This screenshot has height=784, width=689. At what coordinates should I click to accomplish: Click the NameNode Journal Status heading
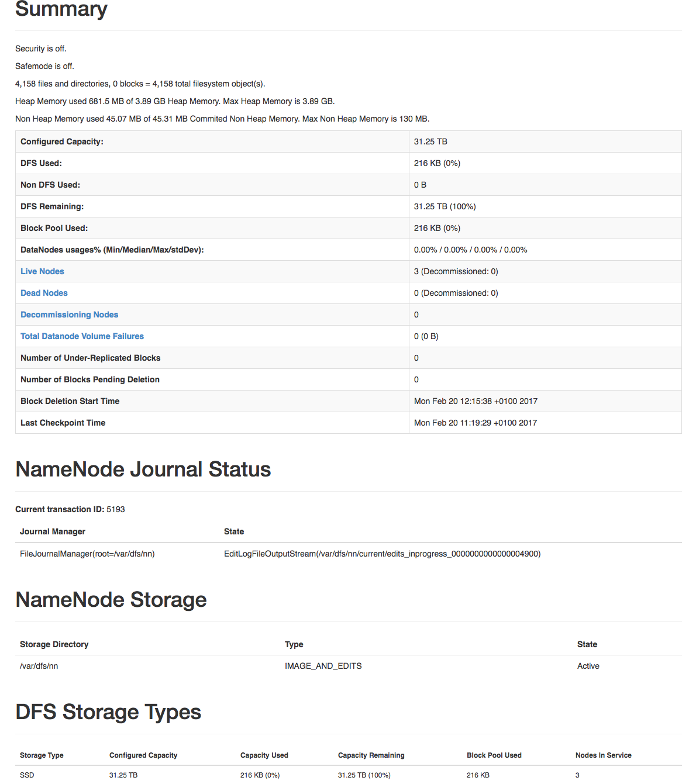(x=143, y=469)
